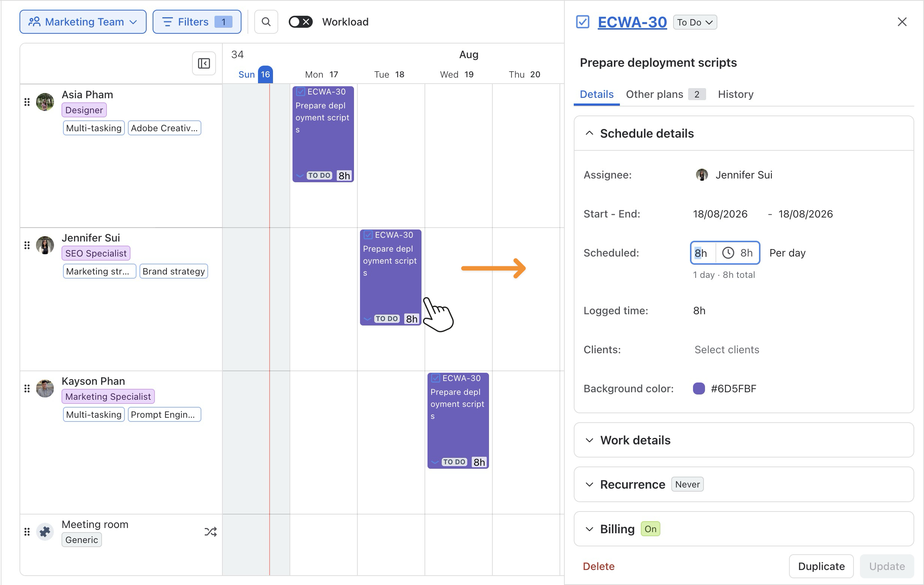Expand the Work details section
Viewport: 924px width, 585px height.
[589, 440]
